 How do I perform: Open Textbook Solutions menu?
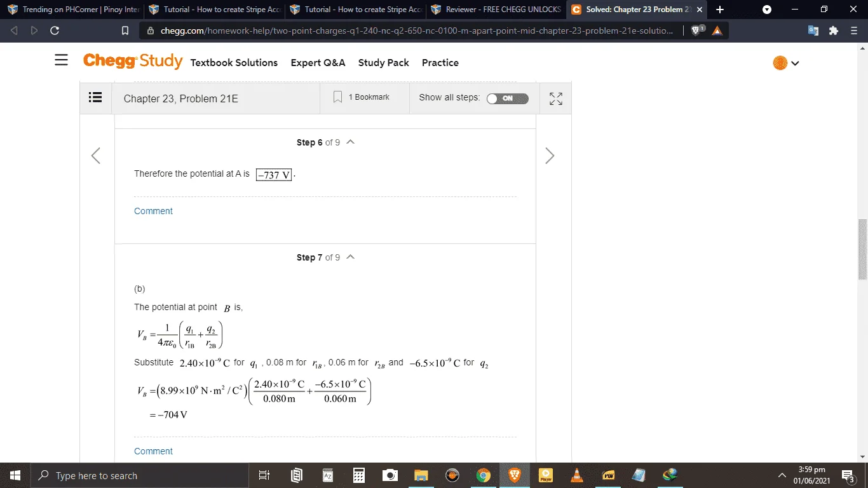pyautogui.click(x=234, y=62)
